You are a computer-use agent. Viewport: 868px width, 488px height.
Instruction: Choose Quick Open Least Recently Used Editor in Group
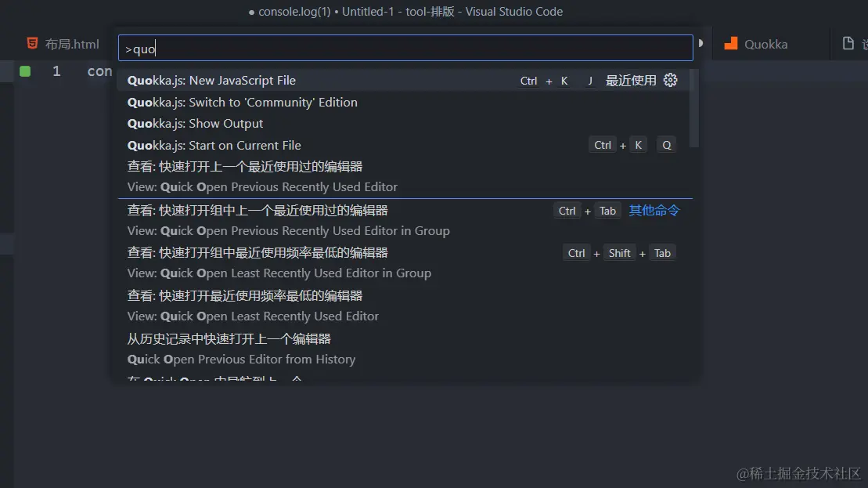[x=404, y=263]
